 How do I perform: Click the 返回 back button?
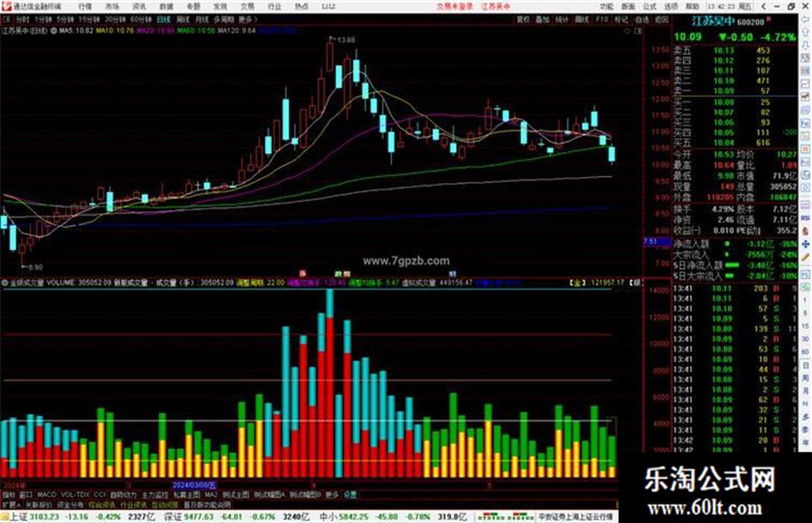click(x=662, y=19)
